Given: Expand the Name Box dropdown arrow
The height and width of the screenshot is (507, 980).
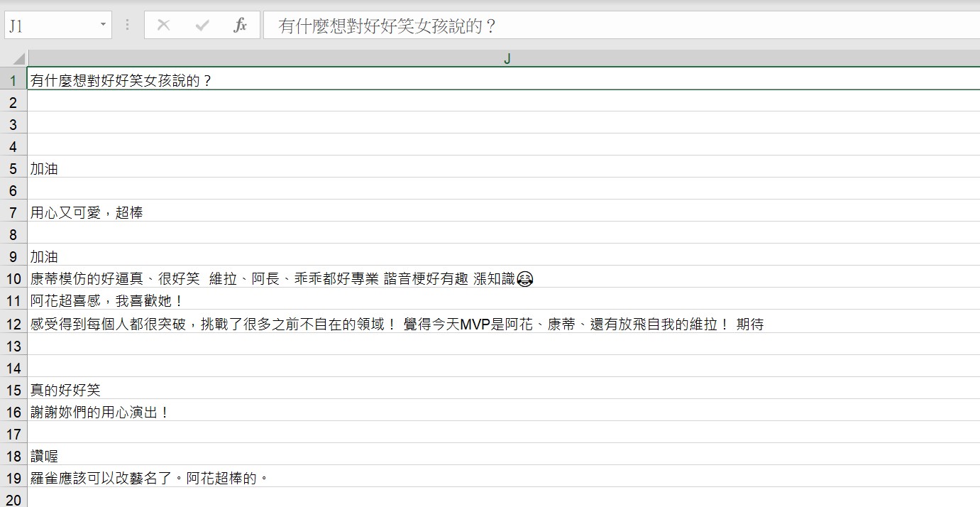Looking at the screenshot, I should click(103, 26).
